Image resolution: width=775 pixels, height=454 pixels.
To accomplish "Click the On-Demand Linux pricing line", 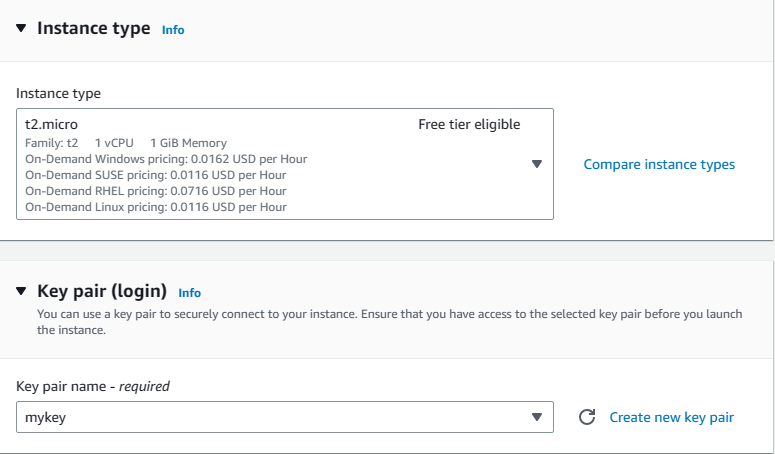I will (x=155, y=207).
